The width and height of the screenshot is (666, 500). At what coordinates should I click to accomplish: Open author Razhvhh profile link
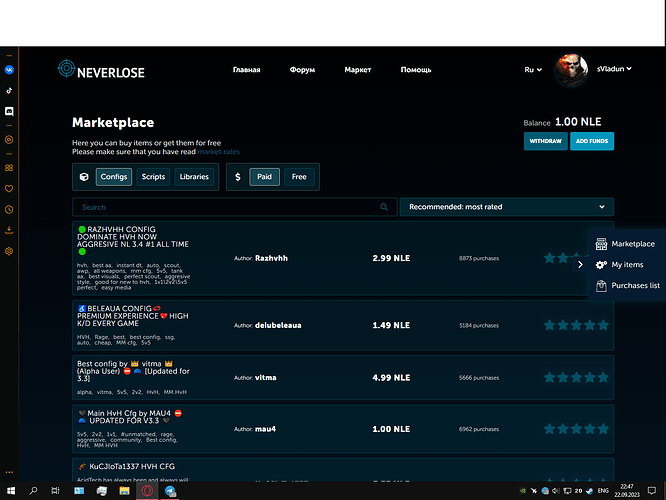(271, 258)
